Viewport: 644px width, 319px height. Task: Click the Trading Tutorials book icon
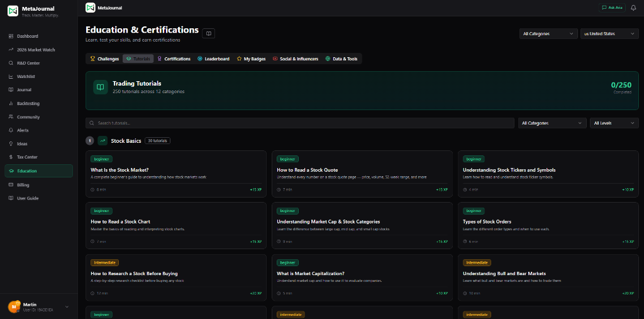[100, 87]
